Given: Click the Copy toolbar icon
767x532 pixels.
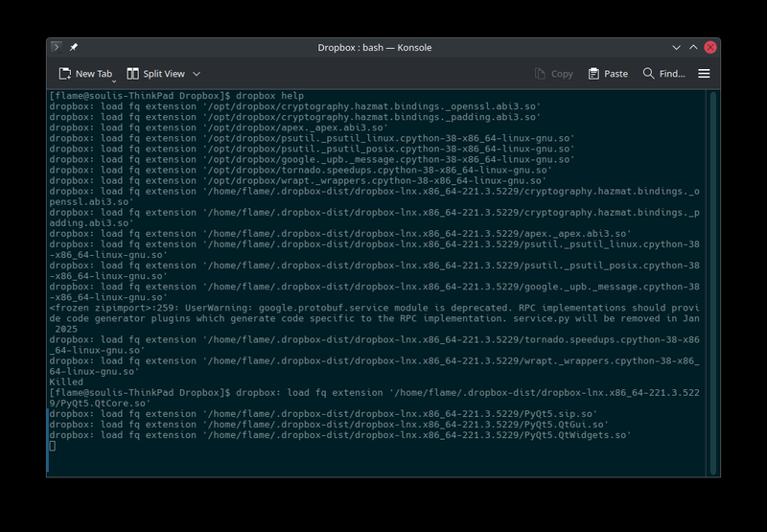Looking at the screenshot, I should (x=541, y=74).
